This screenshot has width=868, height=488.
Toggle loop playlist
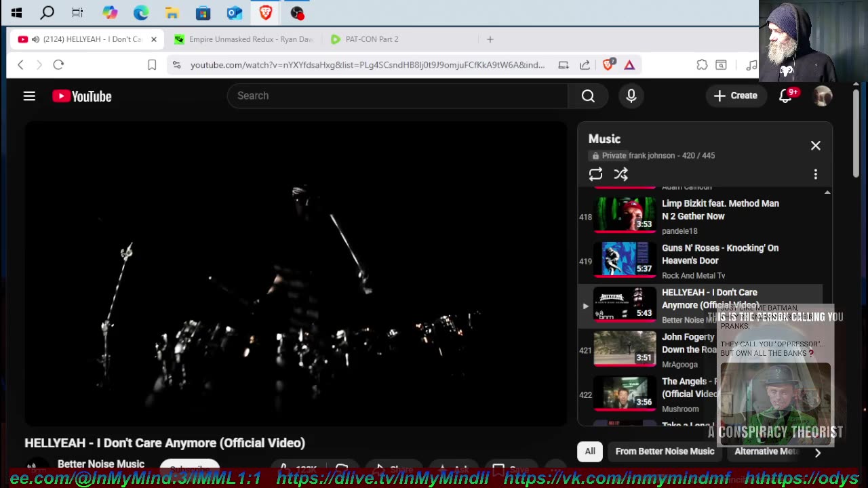(595, 174)
